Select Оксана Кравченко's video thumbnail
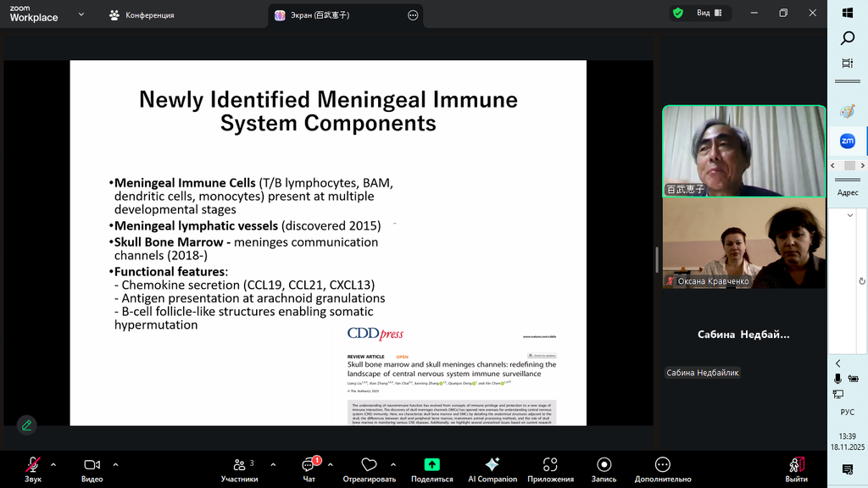Viewport: 868px width, 488px height. pyautogui.click(x=743, y=242)
